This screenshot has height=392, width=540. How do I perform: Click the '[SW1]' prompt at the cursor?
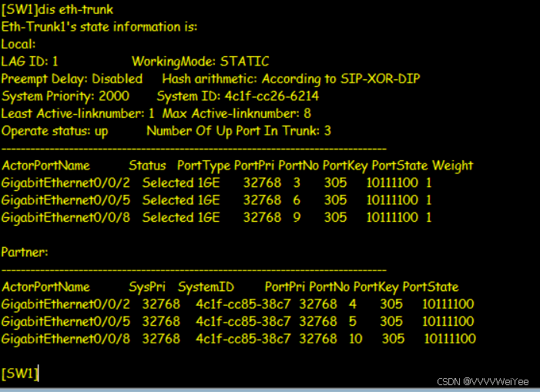(x=19, y=374)
